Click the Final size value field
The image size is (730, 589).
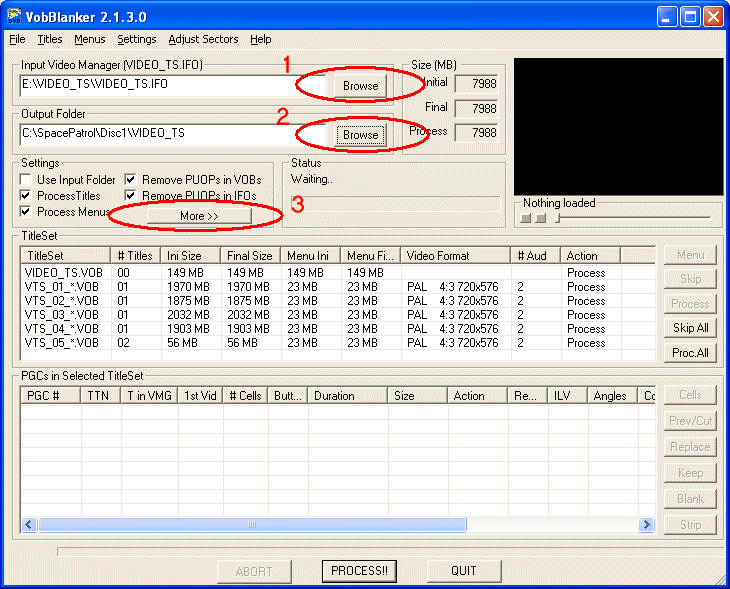click(x=476, y=108)
